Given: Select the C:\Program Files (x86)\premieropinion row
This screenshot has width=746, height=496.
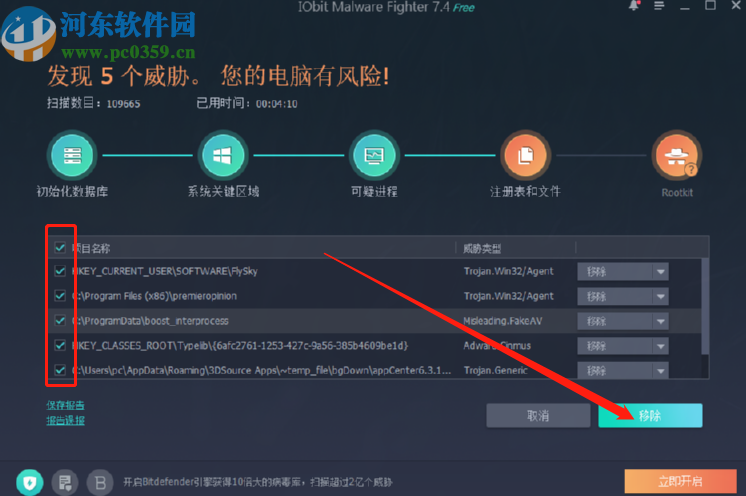Looking at the screenshot, I should [x=375, y=296].
